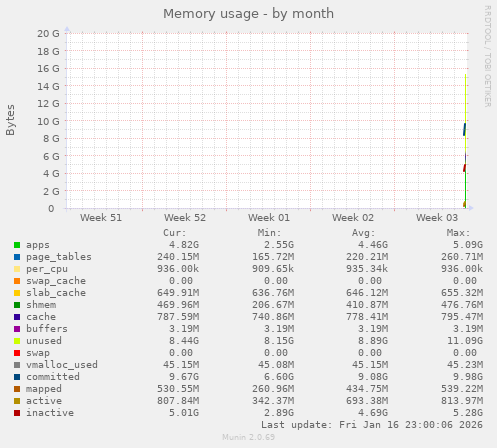Image resolution: width=497 pixels, height=448 pixels.
Task: Click the per_cpu legend color square
Action: tap(17, 269)
